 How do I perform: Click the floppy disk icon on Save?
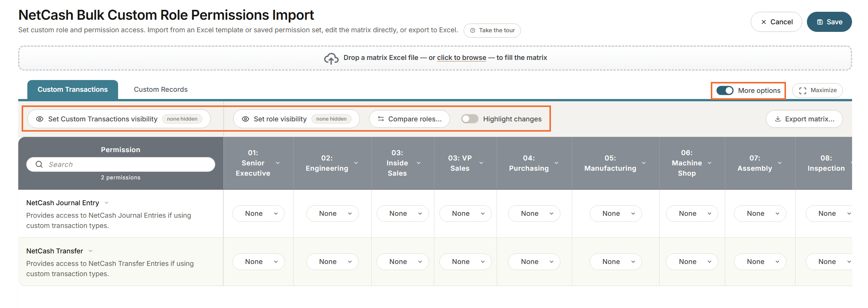point(820,22)
